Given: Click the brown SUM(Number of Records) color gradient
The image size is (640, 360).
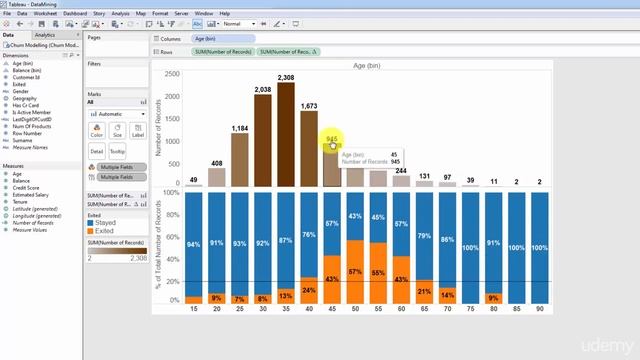Looking at the screenshot, I should point(117,251).
